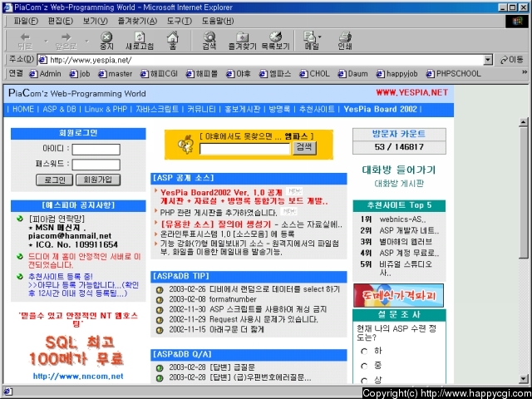The width and height of the screenshot is (532, 399).
Task: Open the 대화방 게시판 link
Action: (399, 184)
